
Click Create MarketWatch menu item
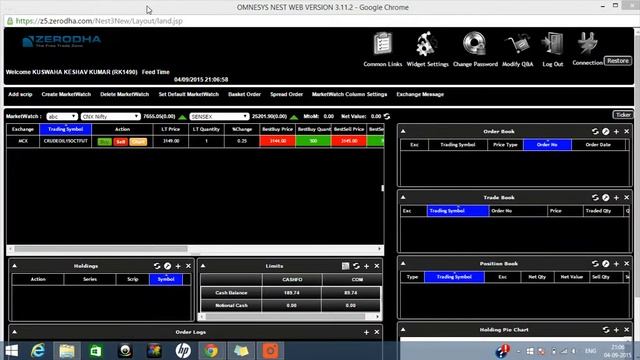pos(66,94)
